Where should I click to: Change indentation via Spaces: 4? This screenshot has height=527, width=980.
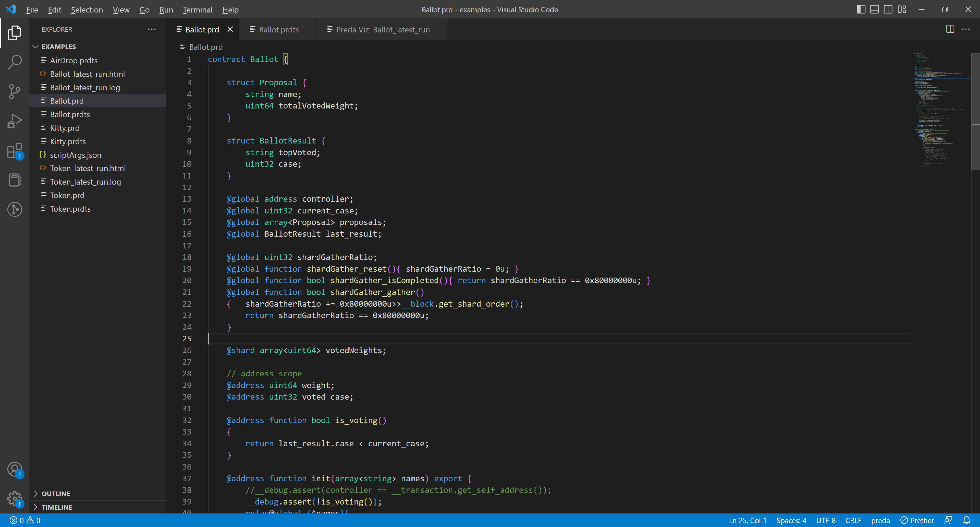(791, 520)
